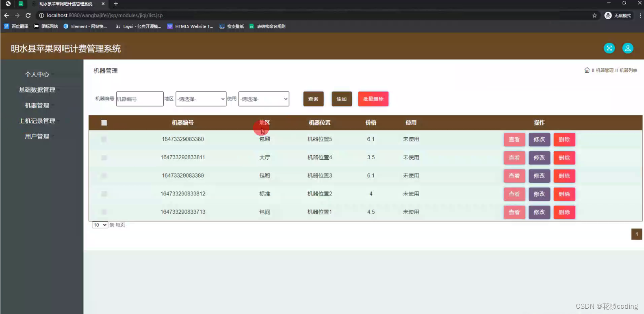Image resolution: width=644 pixels, height=314 pixels.
Task: Check the row for machine 16473329083389
Action: pos(104,176)
